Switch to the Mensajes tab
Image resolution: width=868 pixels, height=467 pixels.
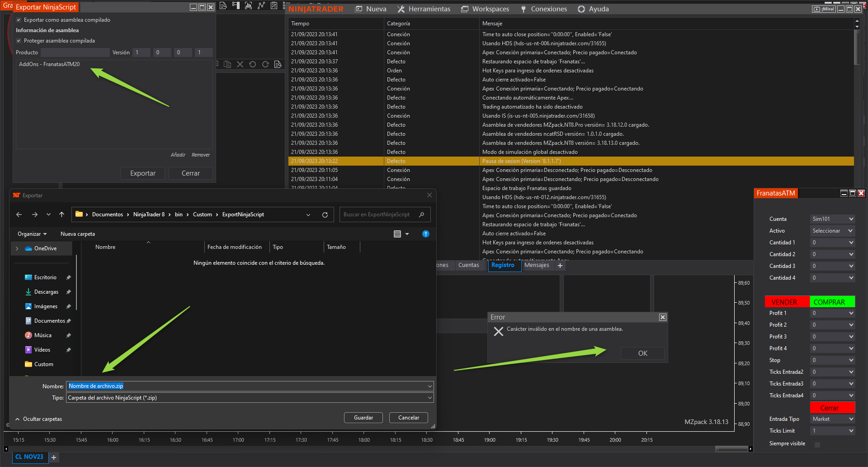537,265
